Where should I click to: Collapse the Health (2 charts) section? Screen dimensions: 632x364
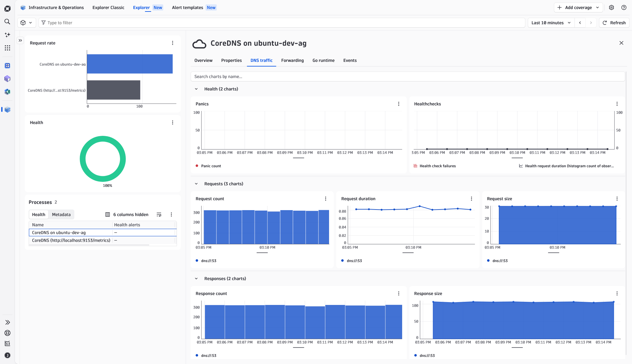196,89
